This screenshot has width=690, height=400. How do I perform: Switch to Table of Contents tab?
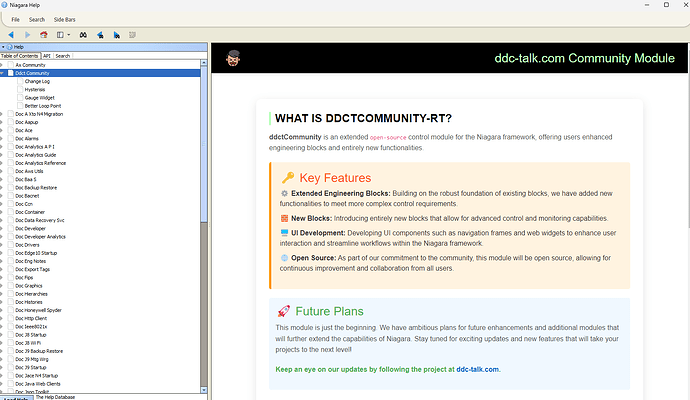tap(19, 56)
